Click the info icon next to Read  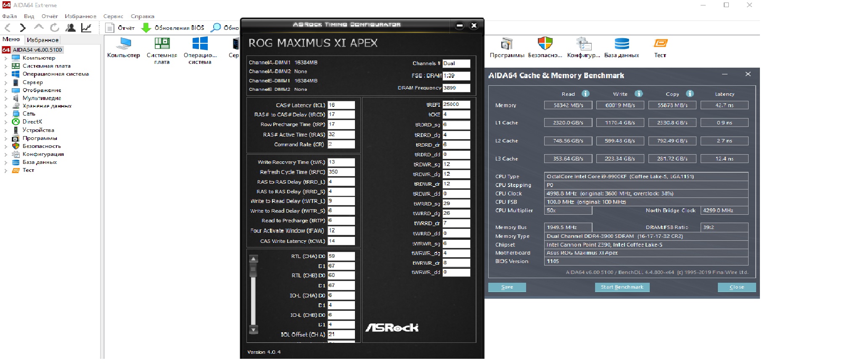pos(585,94)
